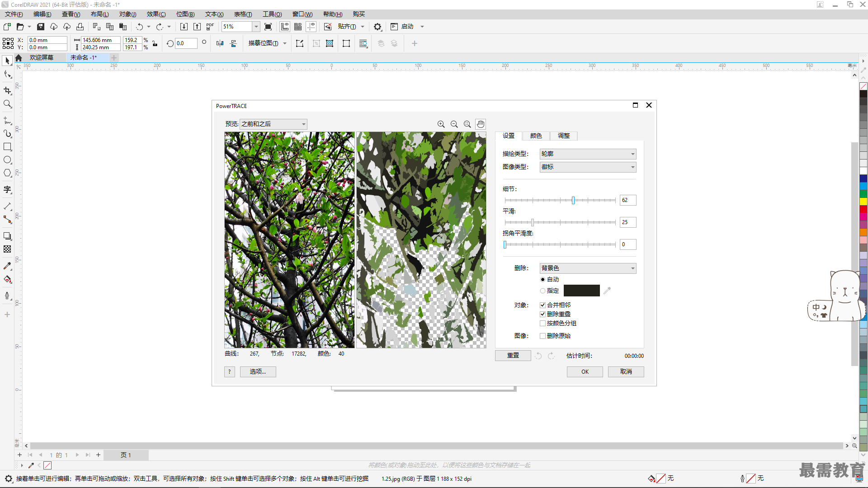Click the 取消 button

(626, 372)
